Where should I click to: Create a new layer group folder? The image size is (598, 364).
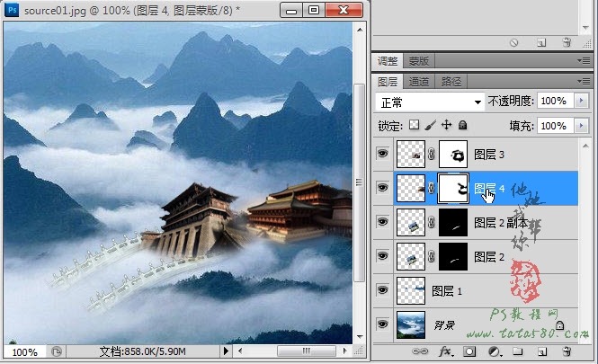click(518, 351)
